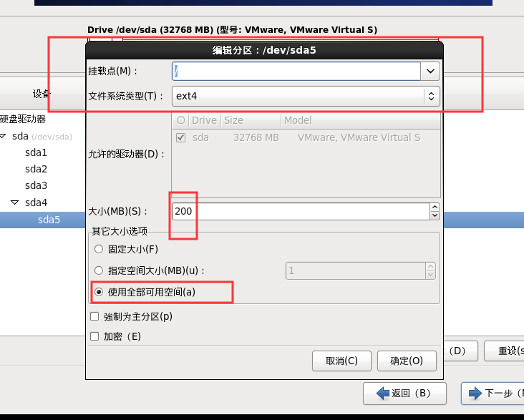Click the Next step button
This screenshot has height=420, width=524.
493,394
